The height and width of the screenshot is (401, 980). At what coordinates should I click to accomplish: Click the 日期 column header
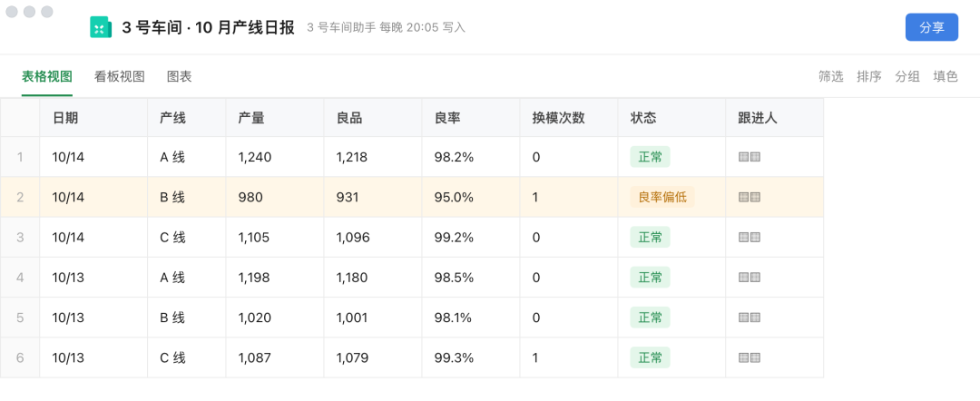(93, 117)
